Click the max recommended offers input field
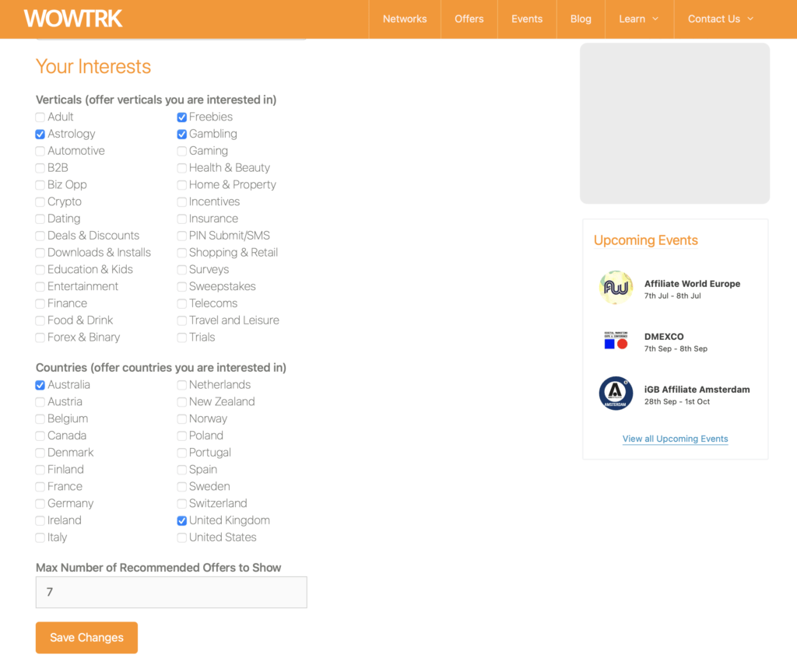797x672 pixels. click(x=171, y=592)
